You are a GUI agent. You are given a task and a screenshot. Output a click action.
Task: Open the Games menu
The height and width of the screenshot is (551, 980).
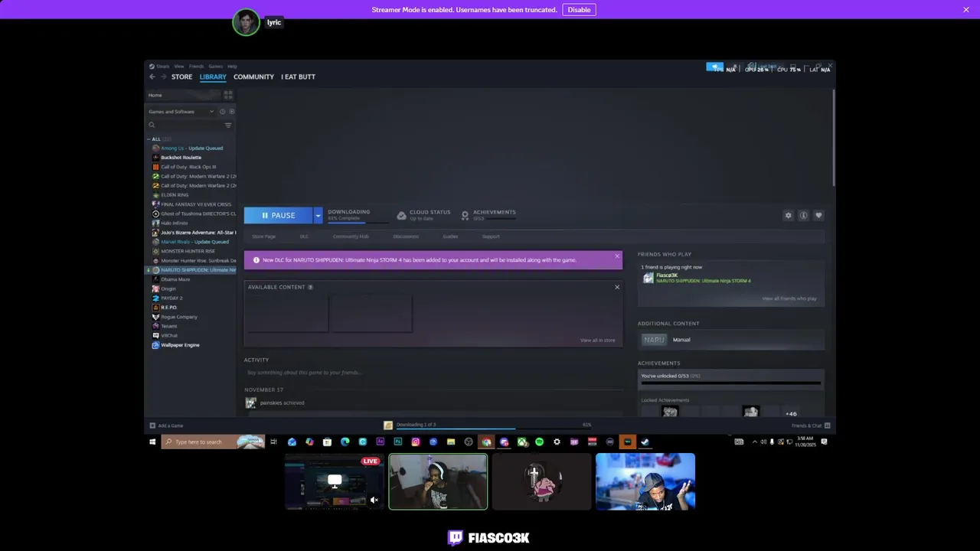pos(215,67)
